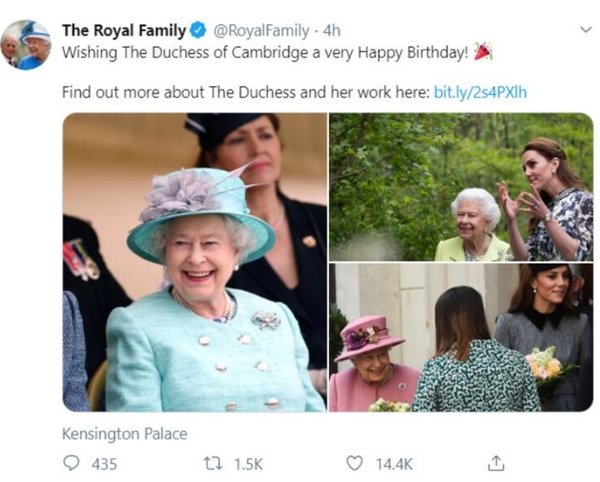Open the top-right garden photo
The height and width of the screenshot is (482, 600).
pos(461,186)
